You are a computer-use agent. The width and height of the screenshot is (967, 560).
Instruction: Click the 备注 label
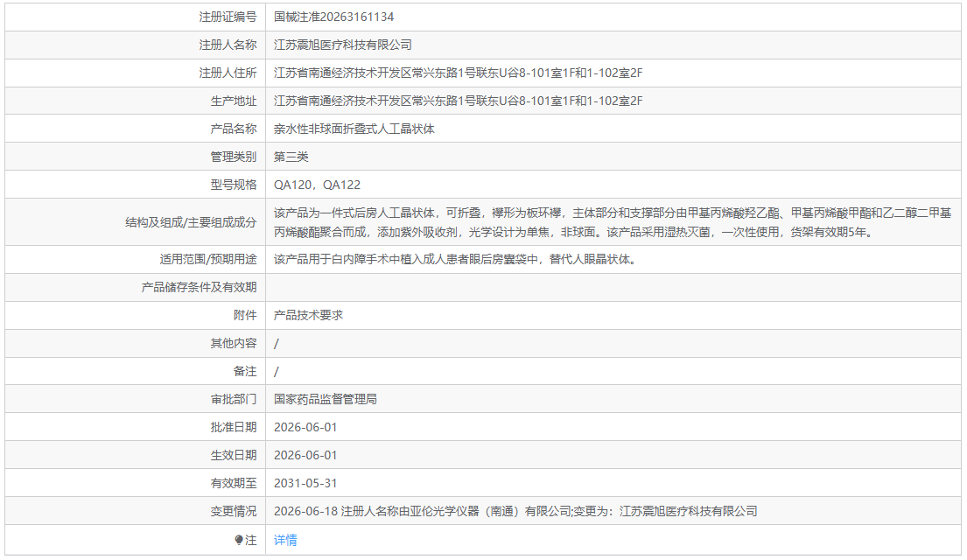pos(245,371)
